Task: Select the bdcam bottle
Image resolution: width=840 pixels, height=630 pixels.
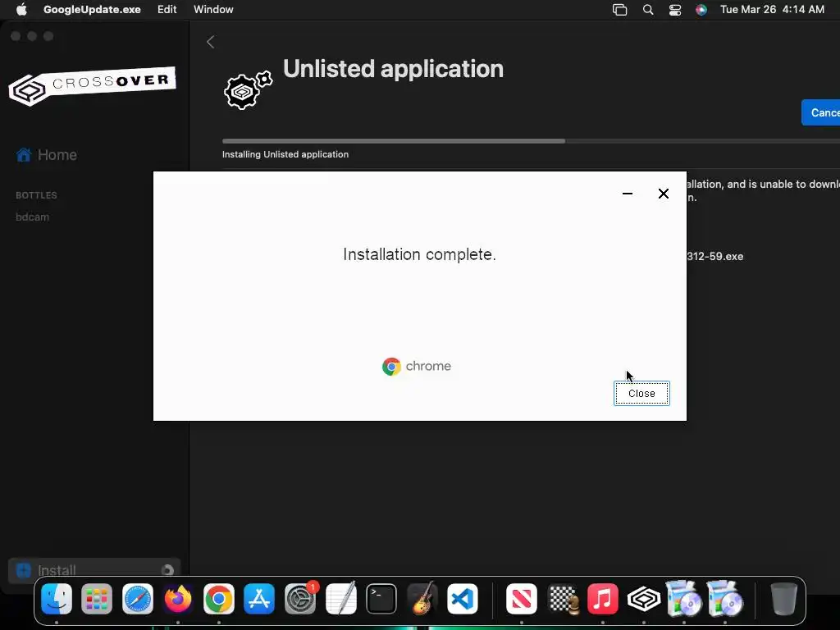Action: 33,217
